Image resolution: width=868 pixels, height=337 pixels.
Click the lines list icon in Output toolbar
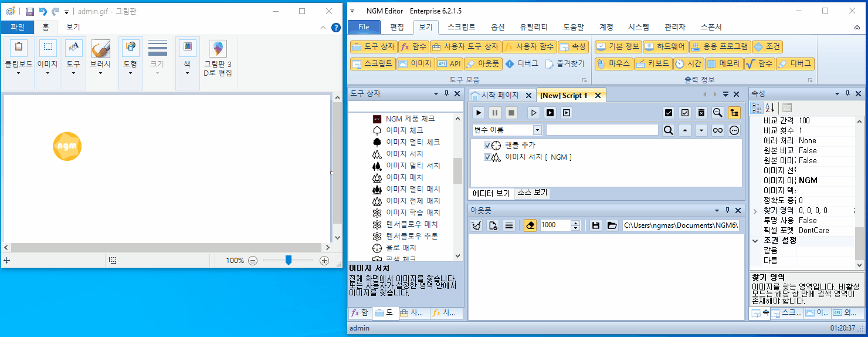click(509, 225)
